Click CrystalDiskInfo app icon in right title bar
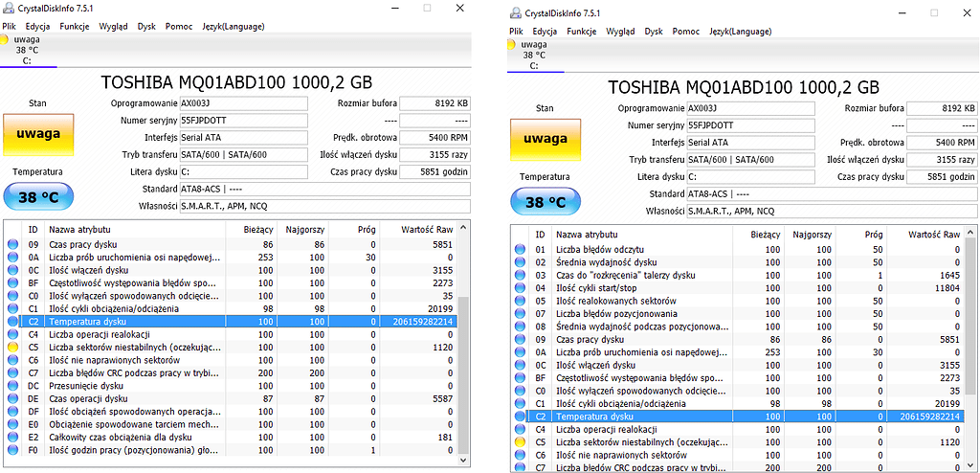Viewport: 980px width, 473px height. coord(516,13)
